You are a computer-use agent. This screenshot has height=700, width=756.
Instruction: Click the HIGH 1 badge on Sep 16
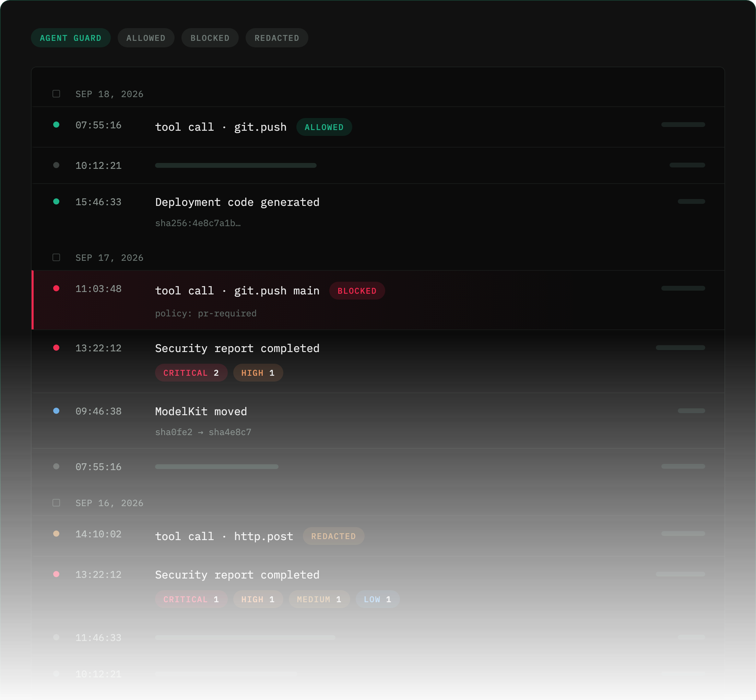click(x=258, y=599)
